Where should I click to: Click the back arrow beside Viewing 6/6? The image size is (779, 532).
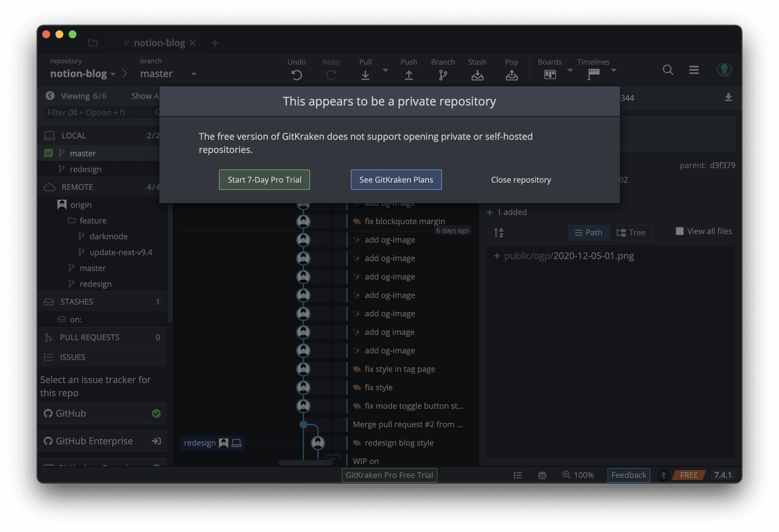[x=50, y=96]
